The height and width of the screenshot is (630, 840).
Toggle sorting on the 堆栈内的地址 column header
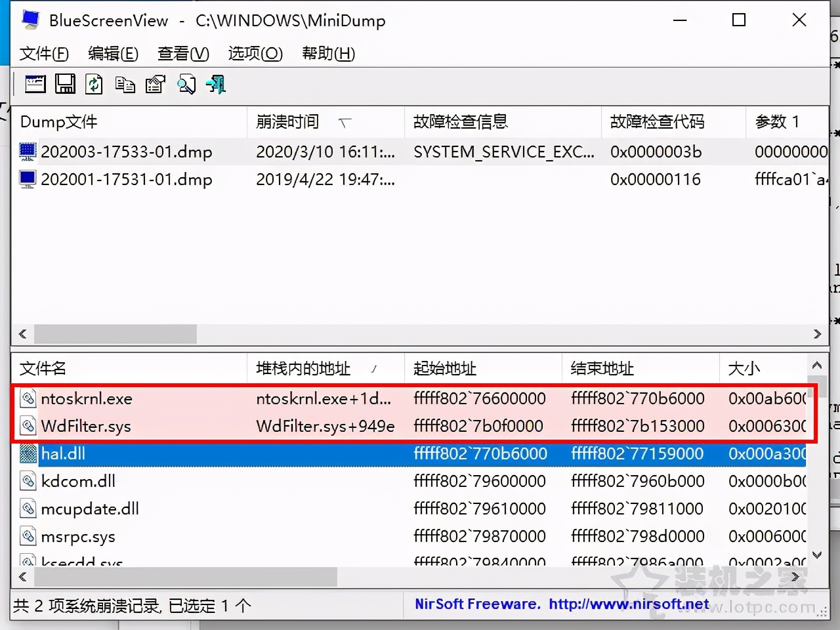point(303,368)
